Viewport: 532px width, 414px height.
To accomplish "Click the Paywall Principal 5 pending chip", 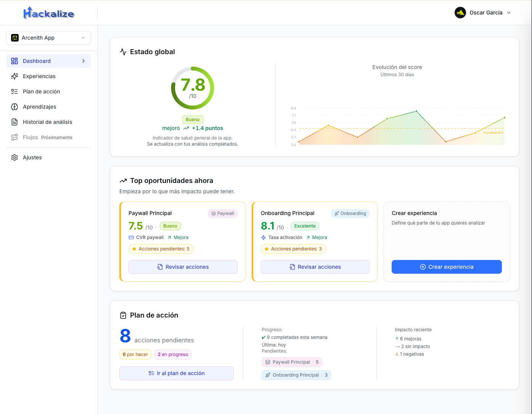I will pyautogui.click(x=292, y=362).
